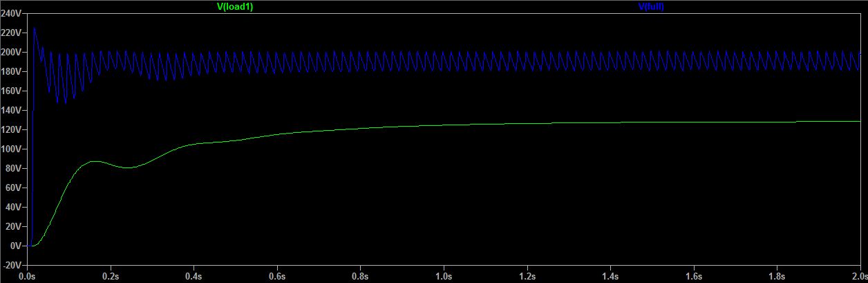Click the 0.2s time axis label

111,276
